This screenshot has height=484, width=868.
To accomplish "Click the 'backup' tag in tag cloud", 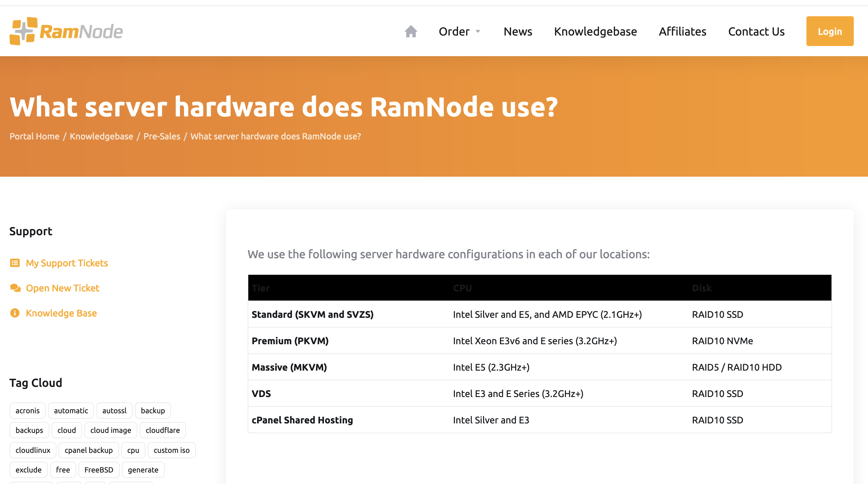I will [153, 410].
